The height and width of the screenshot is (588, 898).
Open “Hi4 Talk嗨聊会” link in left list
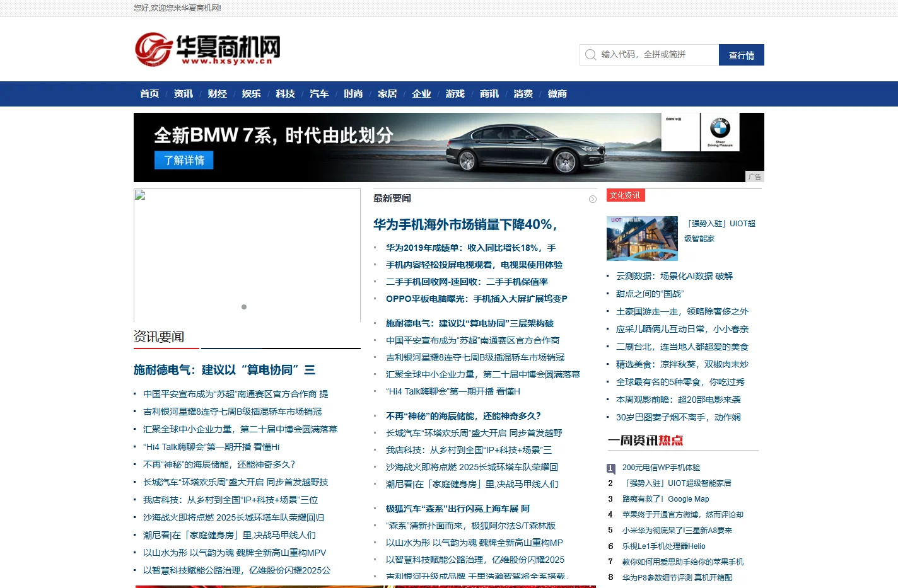(x=211, y=447)
